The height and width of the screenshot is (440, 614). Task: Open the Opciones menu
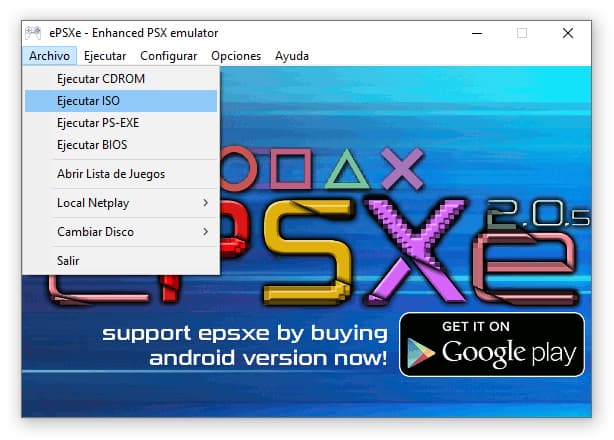236,56
